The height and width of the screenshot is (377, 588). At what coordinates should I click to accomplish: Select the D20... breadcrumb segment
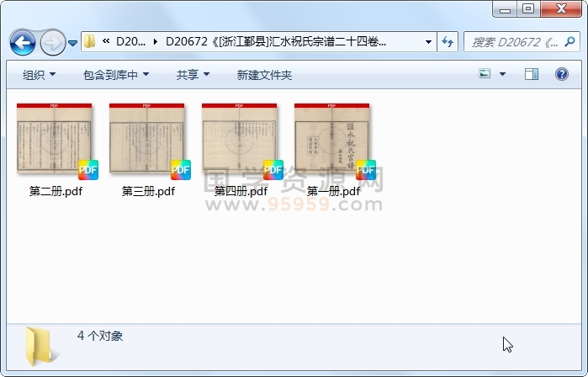click(x=130, y=41)
